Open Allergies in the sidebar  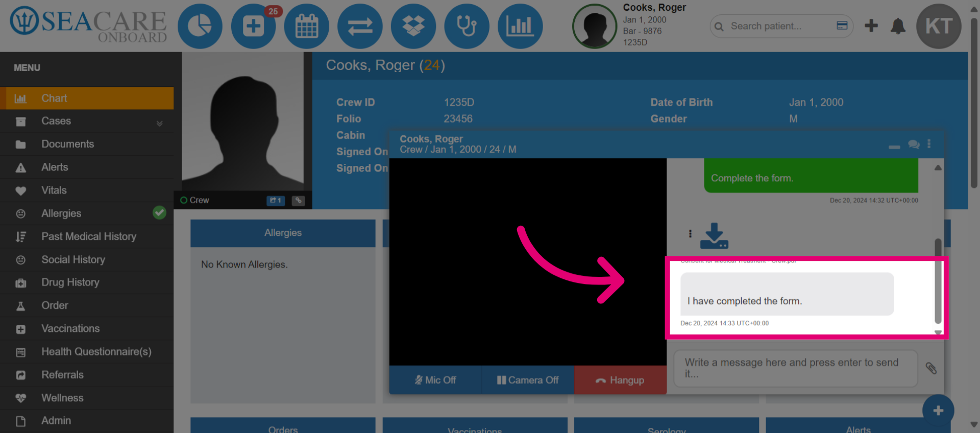[x=87, y=213]
